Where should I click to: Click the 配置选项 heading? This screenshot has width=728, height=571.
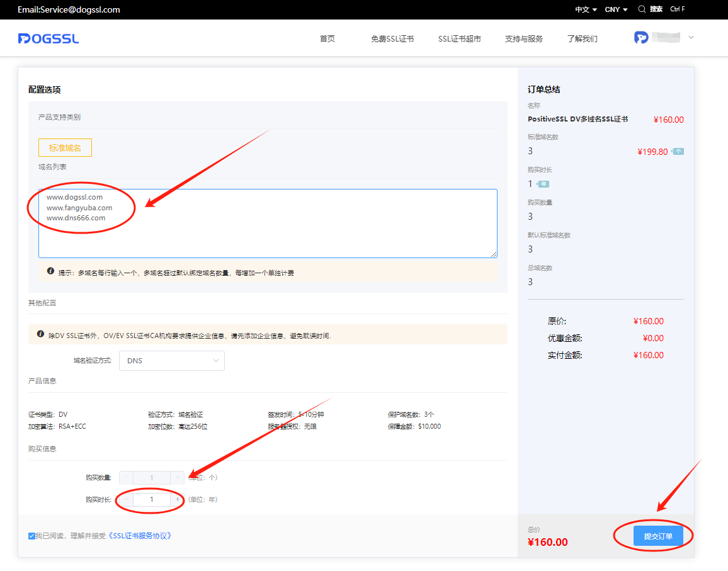(x=45, y=89)
